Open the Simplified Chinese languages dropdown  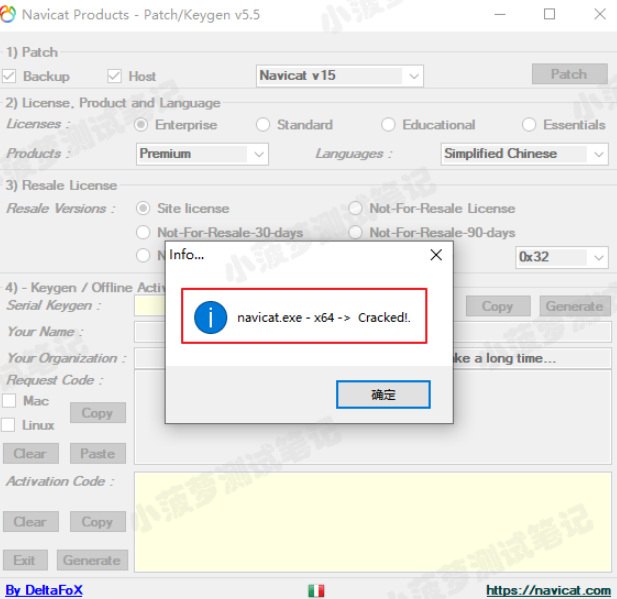point(525,154)
